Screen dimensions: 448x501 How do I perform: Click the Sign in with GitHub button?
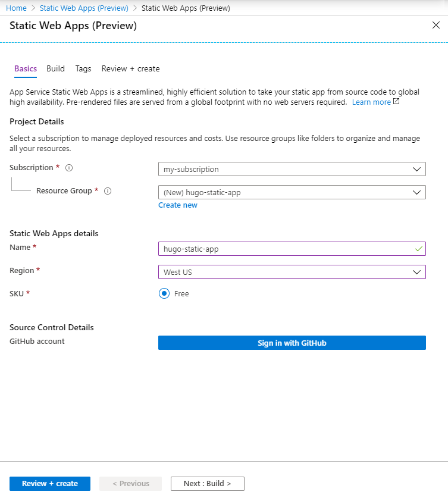tap(292, 343)
